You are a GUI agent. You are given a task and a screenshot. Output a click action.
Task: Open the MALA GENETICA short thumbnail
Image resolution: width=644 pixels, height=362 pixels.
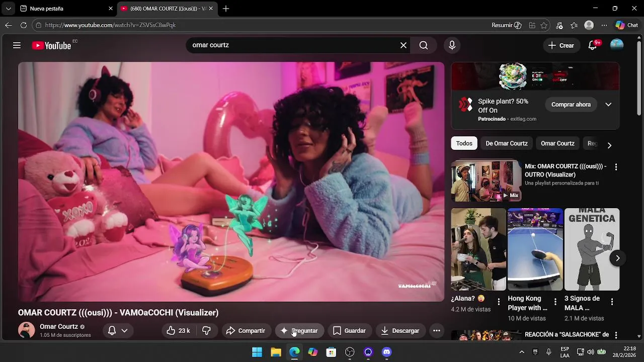[592, 249]
